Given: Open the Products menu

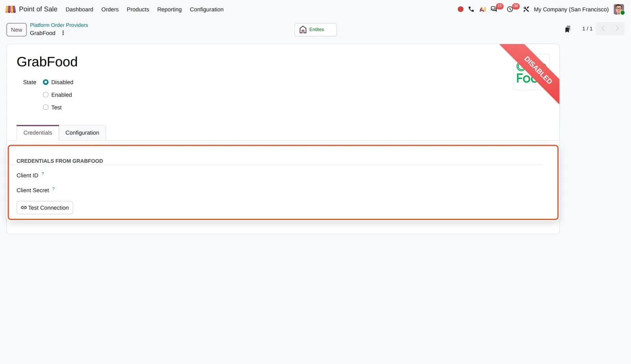Looking at the screenshot, I should pos(138,9).
